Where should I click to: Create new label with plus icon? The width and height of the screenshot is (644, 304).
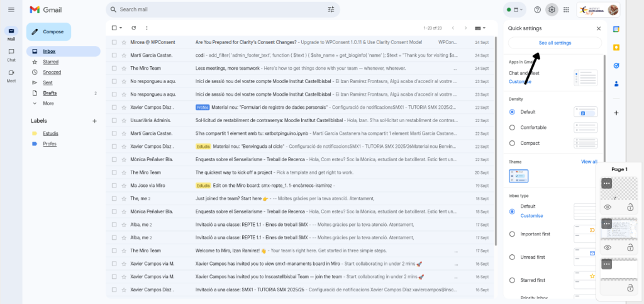(x=94, y=121)
